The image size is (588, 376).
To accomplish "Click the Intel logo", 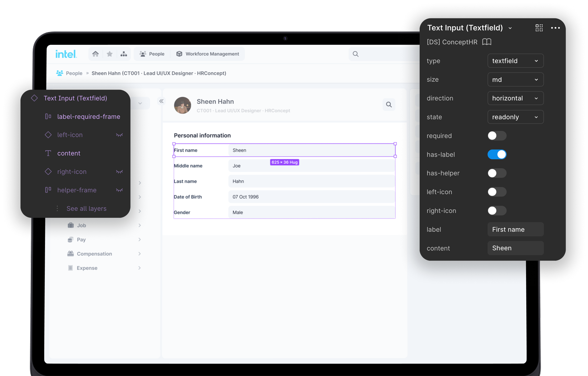I will click(x=66, y=54).
